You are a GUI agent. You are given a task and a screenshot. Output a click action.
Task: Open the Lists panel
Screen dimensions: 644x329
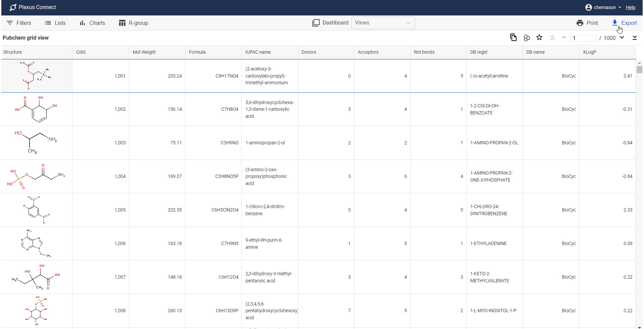[x=55, y=23]
